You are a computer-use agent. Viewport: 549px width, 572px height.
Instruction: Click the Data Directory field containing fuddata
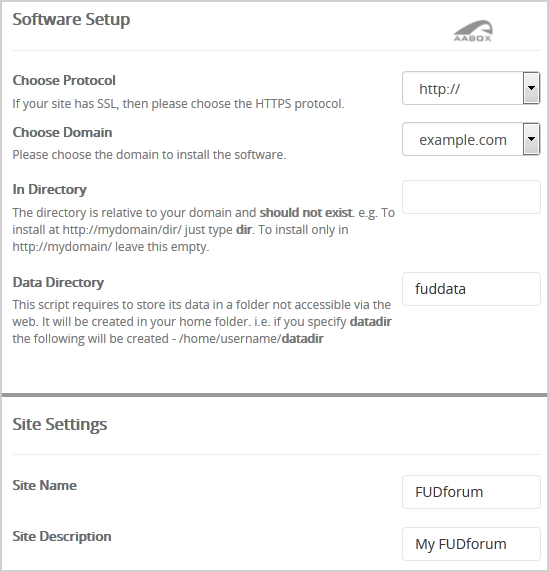point(471,289)
